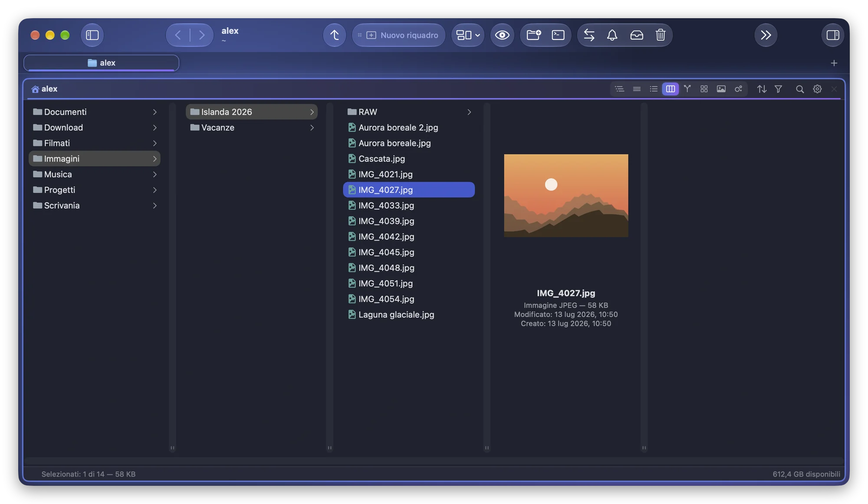Show more toolbar items with double chevron
868x504 pixels.
pos(766,35)
